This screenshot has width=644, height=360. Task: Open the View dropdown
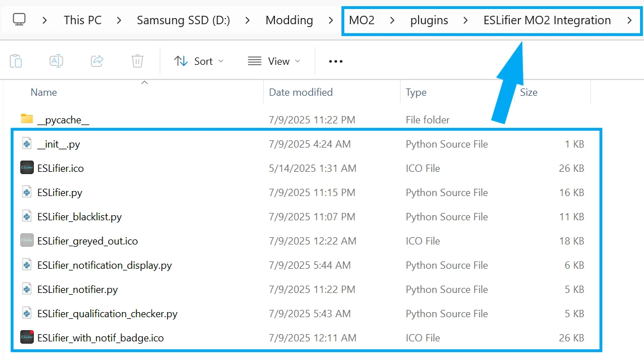(274, 61)
